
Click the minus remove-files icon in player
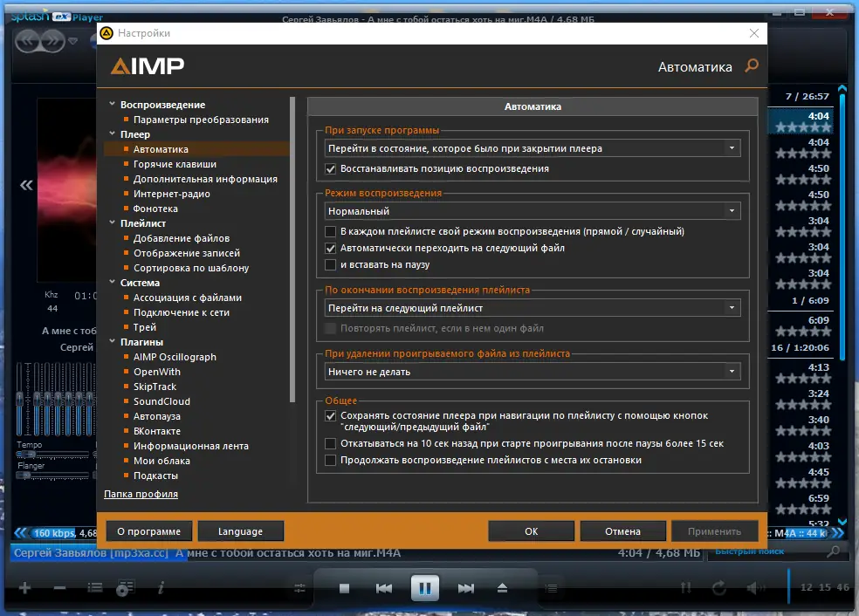pos(59,588)
